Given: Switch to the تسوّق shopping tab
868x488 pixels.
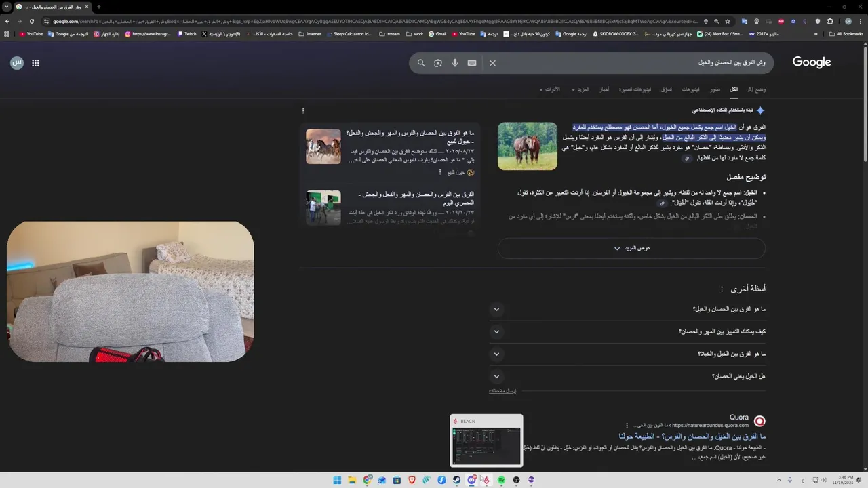Looking at the screenshot, I should (x=667, y=89).
